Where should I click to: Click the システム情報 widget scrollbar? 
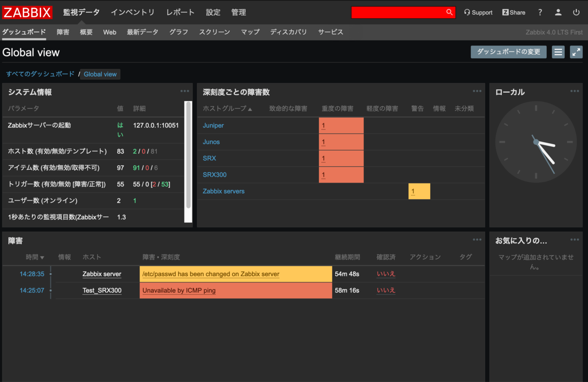coord(188,154)
